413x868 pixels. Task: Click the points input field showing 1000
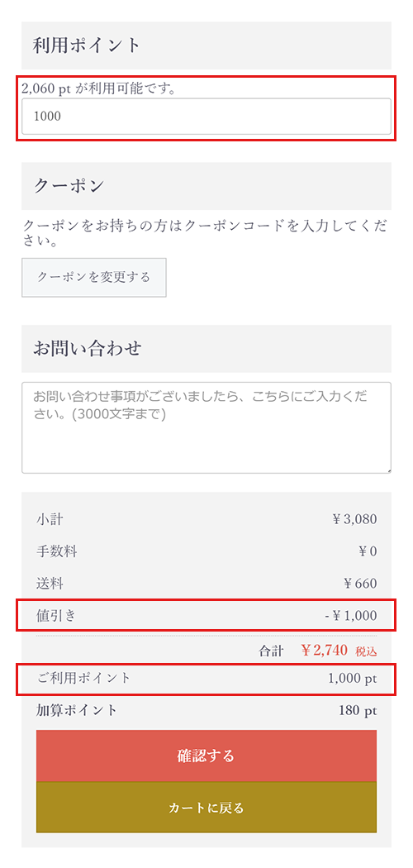coord(206,117)
